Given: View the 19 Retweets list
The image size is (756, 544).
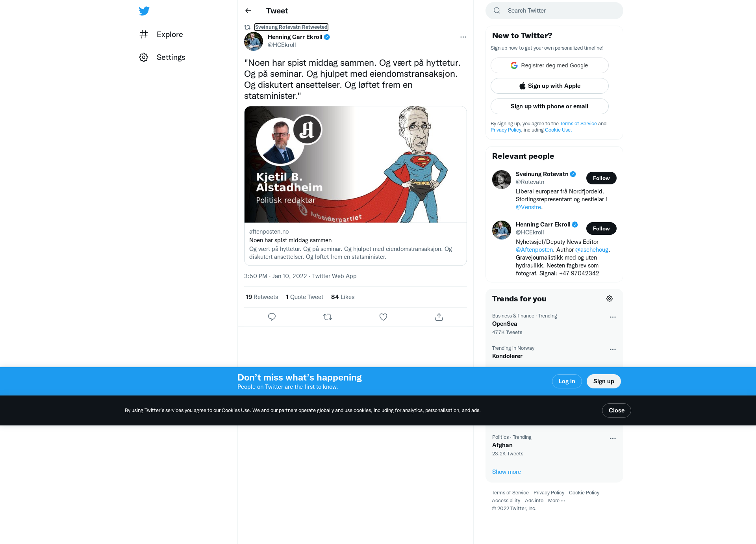Looking at the screenshot, I should pyautogui.click(x=262, y=297).
